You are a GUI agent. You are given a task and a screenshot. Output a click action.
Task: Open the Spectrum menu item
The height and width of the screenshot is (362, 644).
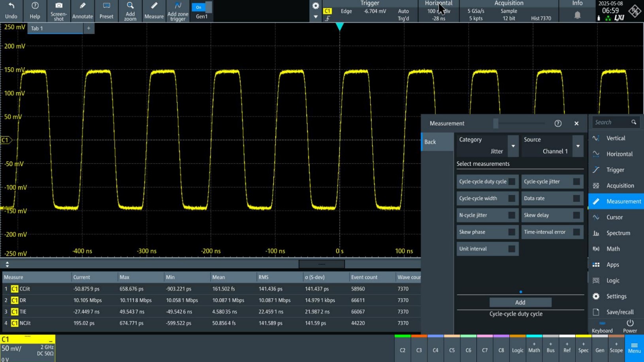click(x=618, y=233)
